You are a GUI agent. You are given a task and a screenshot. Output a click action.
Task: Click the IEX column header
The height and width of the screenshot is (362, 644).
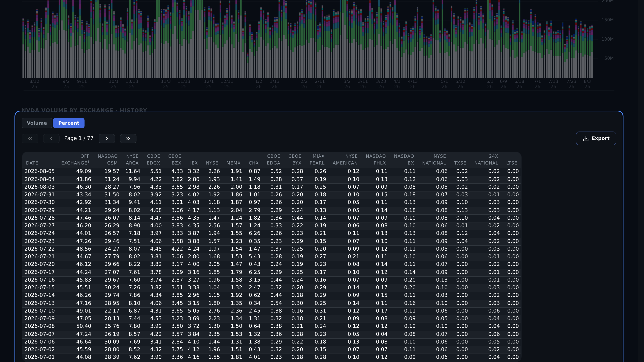pos(194,163)
